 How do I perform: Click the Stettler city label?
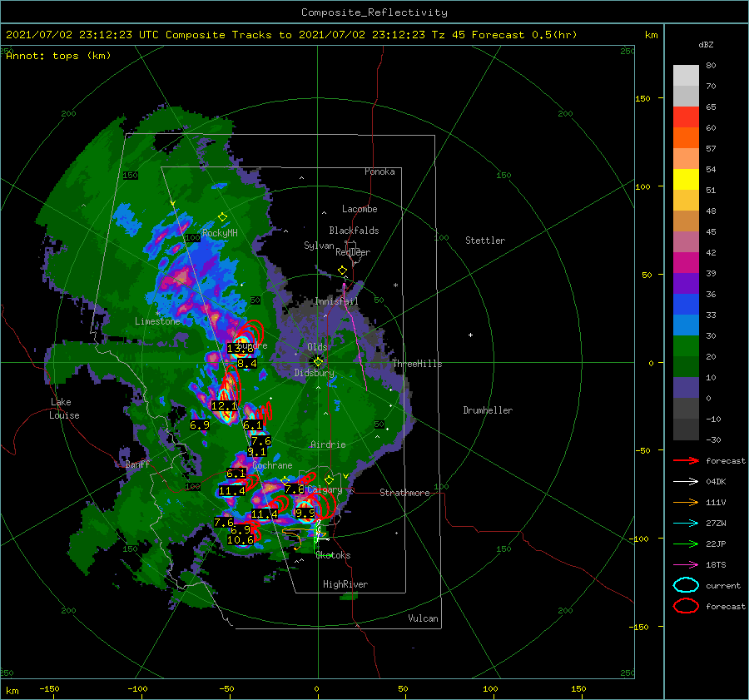tap(485, 241)
